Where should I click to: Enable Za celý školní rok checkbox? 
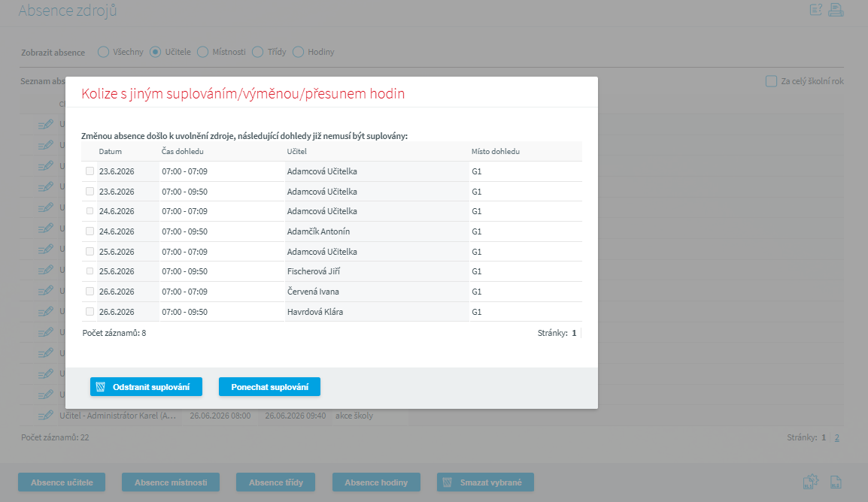point(771,81)
